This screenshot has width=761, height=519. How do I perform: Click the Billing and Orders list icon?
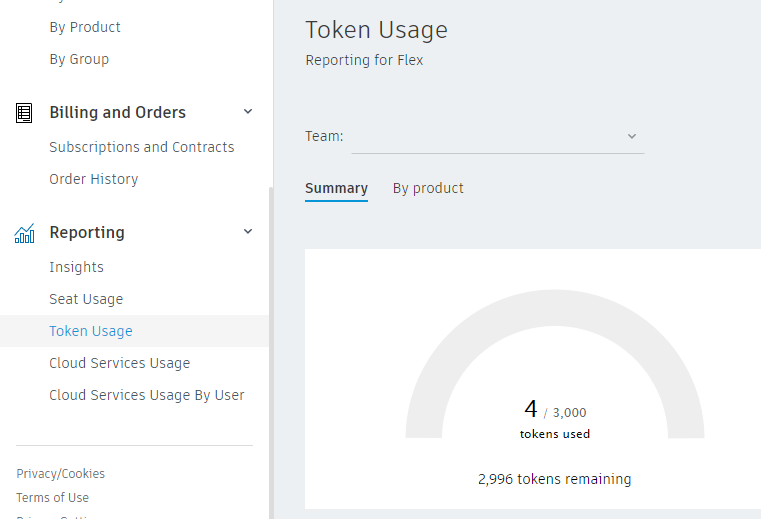point(24,113)
